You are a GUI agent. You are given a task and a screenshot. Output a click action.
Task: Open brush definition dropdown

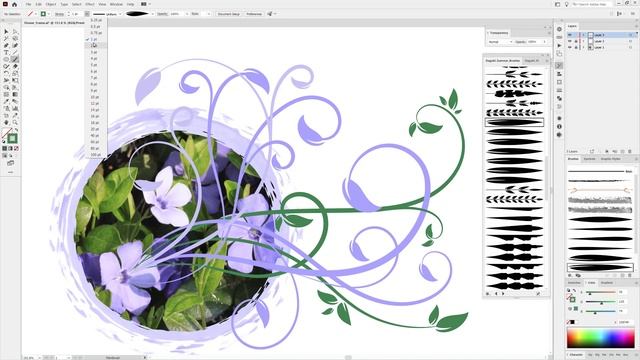point(153,14)
